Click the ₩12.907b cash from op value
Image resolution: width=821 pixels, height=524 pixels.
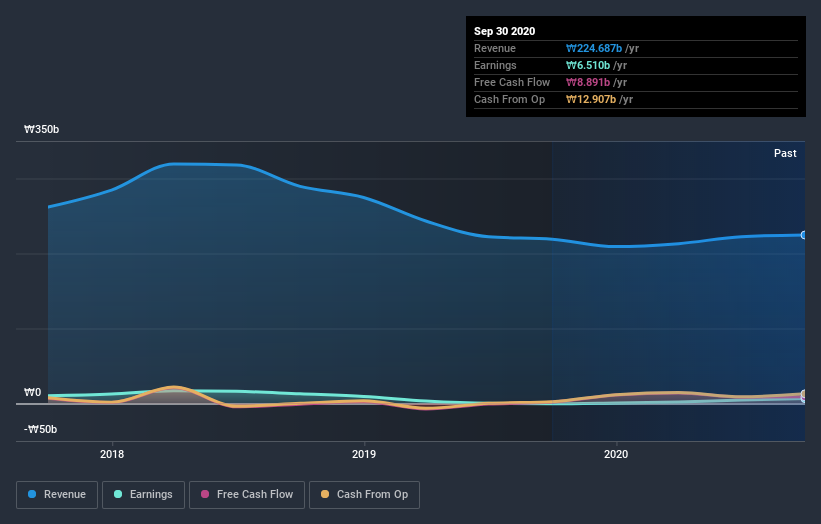591,99
